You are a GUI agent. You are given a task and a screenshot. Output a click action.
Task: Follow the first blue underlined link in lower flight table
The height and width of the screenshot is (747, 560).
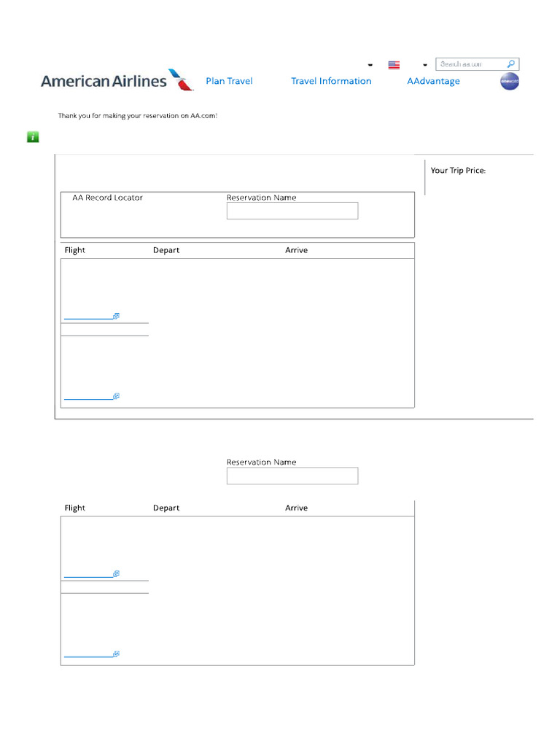pos(88,576)
